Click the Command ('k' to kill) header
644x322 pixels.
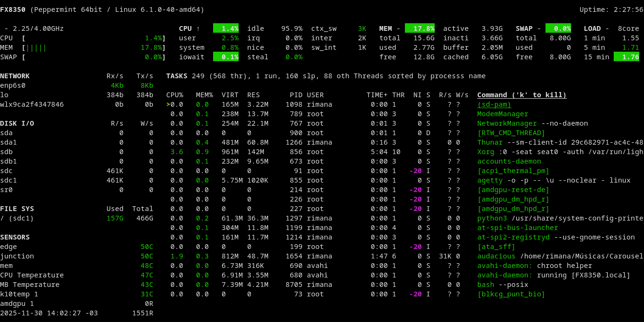521,95
